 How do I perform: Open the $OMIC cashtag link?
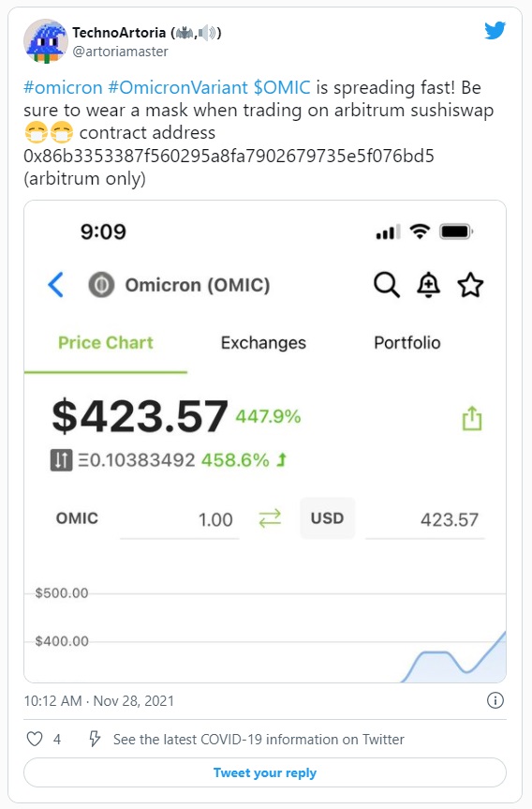pos(282,87)
